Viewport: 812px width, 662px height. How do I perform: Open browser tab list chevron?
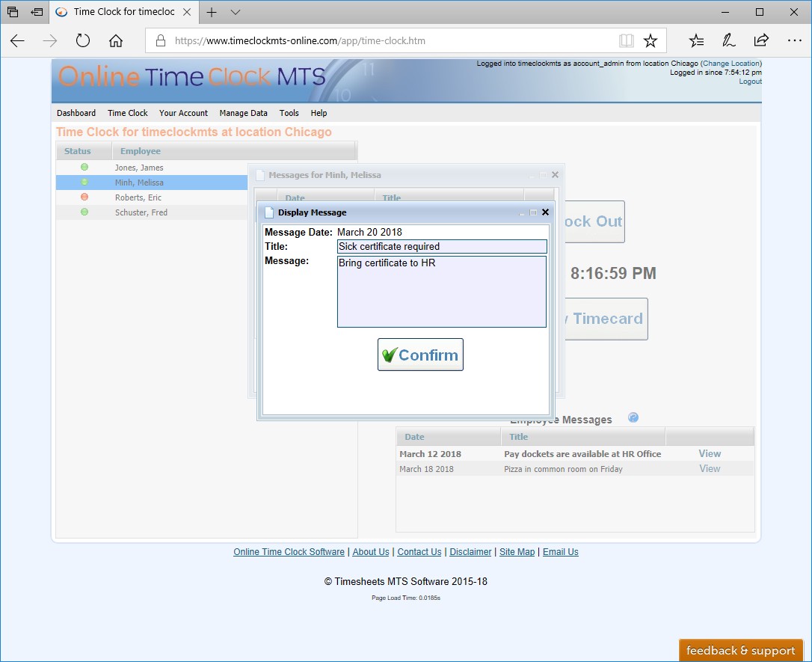pos(236,12)
